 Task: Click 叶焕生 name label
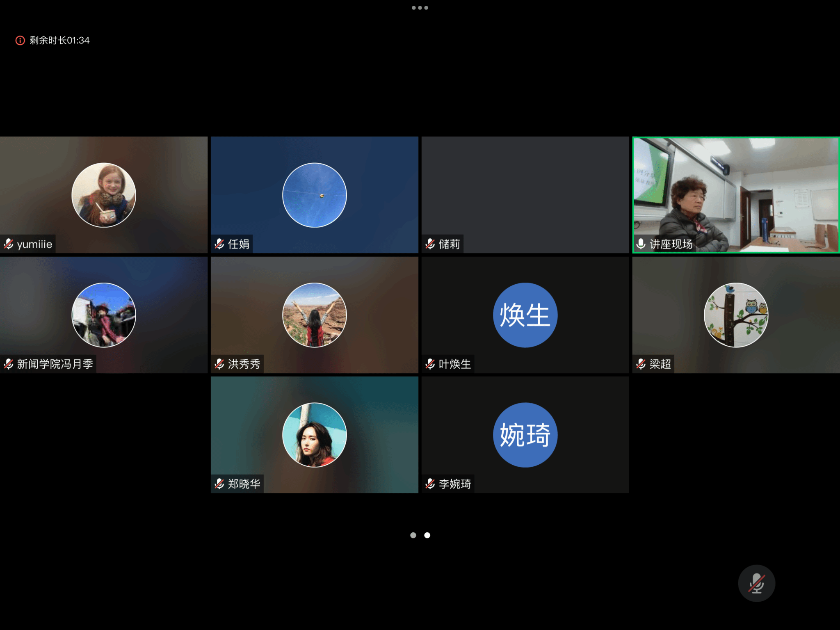pos(454,364)
